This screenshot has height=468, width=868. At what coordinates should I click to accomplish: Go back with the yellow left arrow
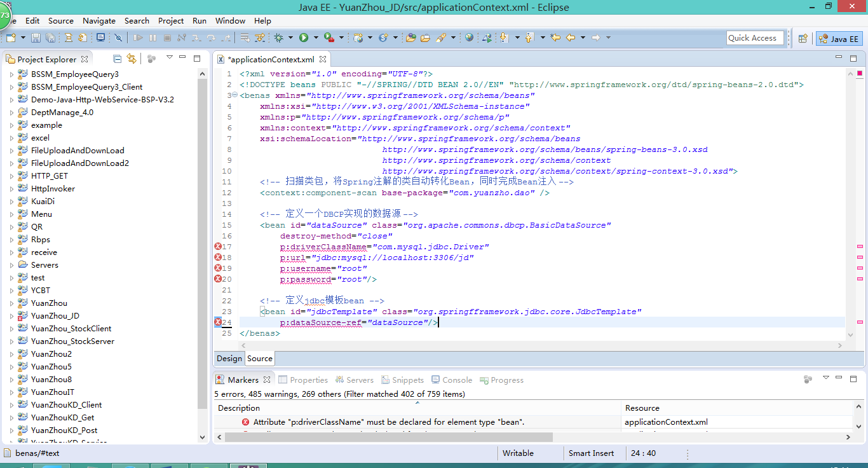click(x=571, y=38)
